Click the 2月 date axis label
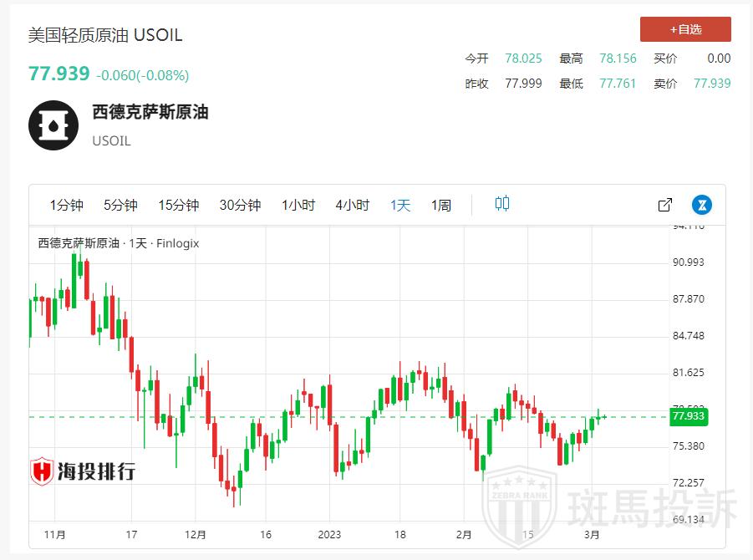 click(x=464, y=535)
